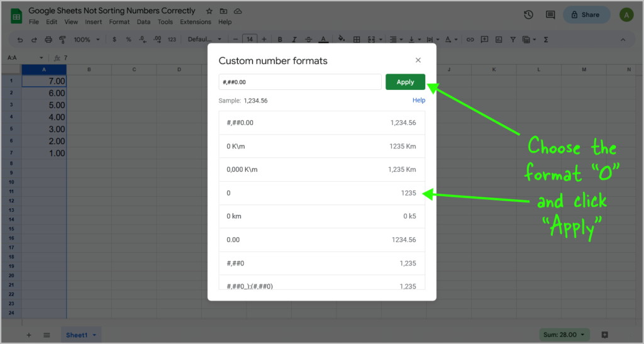
Task: Click the font size field showing 14
Action: 250,40
